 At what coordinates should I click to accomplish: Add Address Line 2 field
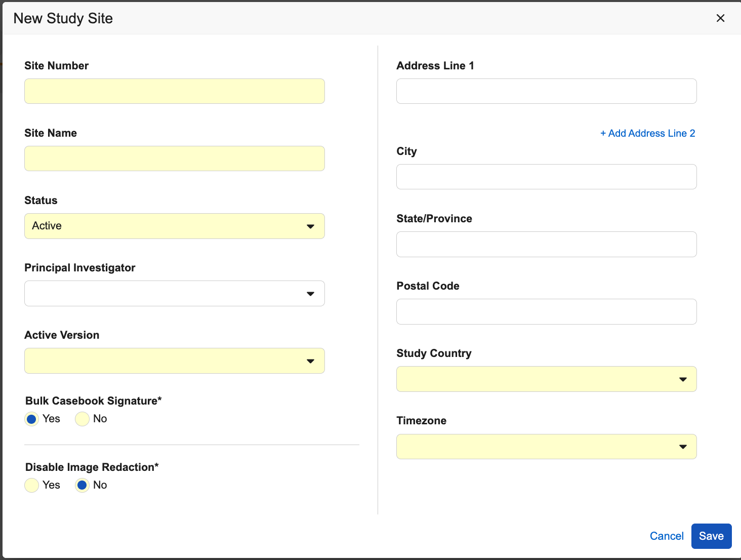[x=647, y=133]
